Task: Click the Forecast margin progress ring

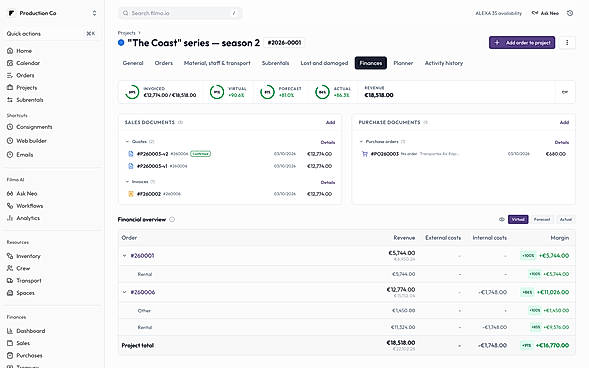Action: point(267,92)
